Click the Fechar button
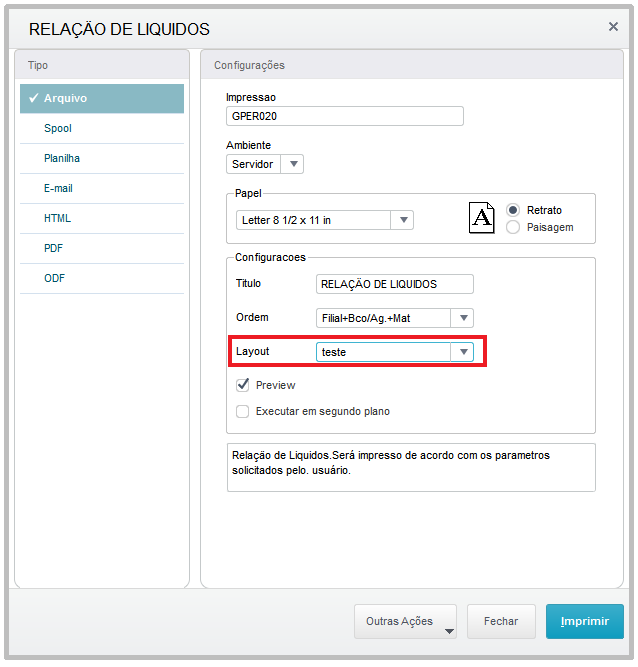Viewport: 638px width, 667px height. [x=501, y=621]
